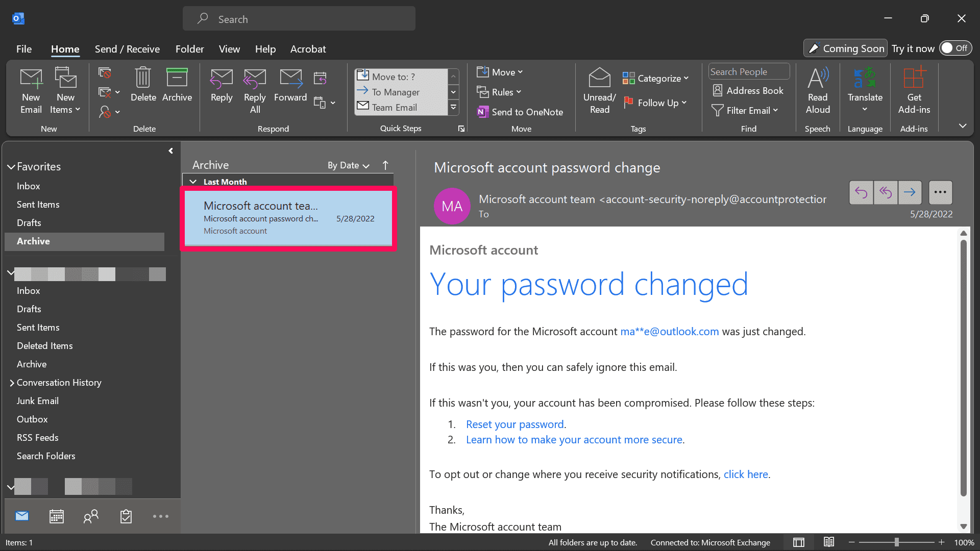Toggle ascending sort arrow in message list
The height and width of the screenshot is (551, 980).
385,165
